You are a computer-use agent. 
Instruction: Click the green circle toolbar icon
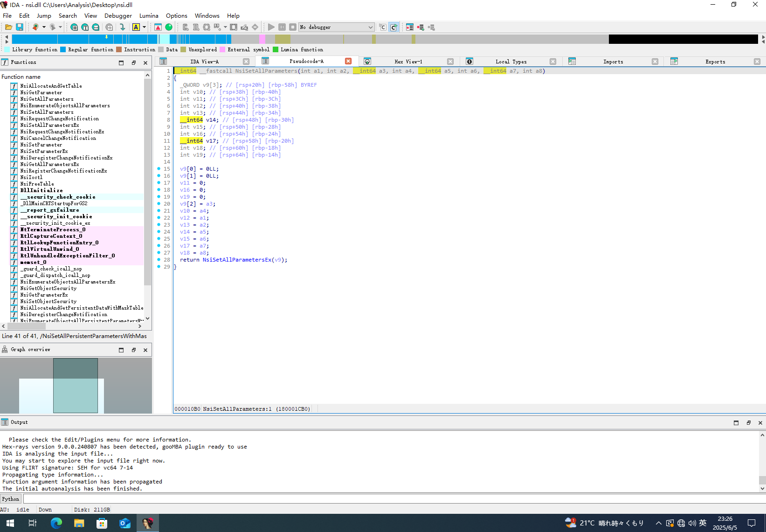point(169,27)
